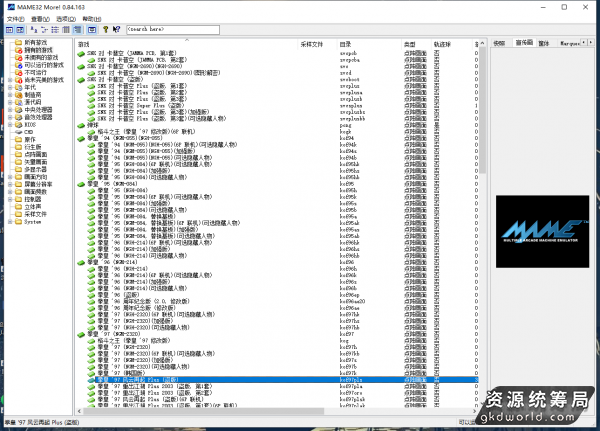Toggle the screenshot picture area toolbar icon

click(x=20, y=29)
